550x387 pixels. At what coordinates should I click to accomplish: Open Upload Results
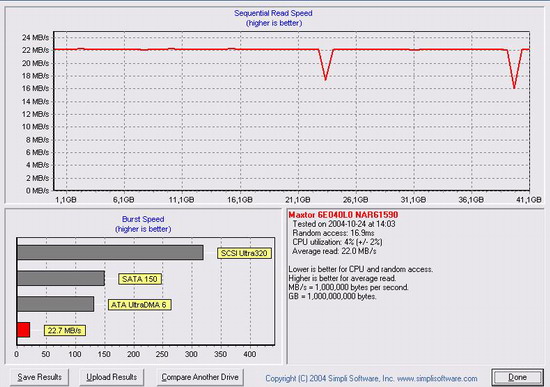tap(112, 377)
